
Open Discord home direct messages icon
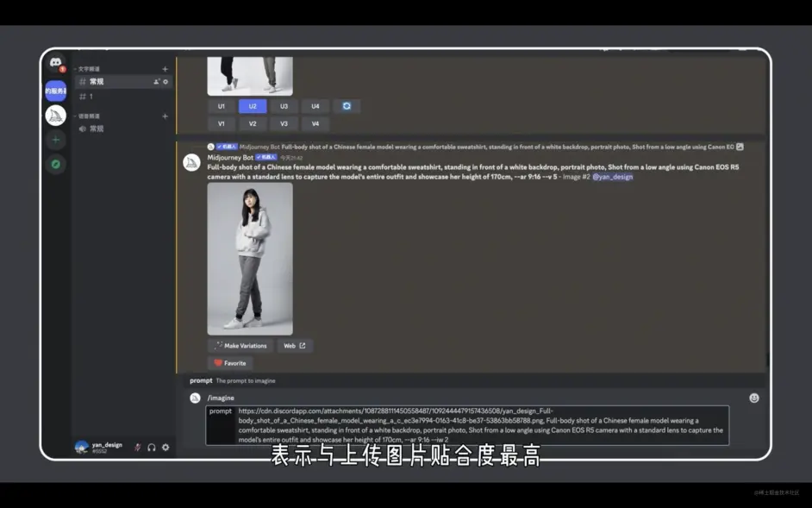[55, 63]
